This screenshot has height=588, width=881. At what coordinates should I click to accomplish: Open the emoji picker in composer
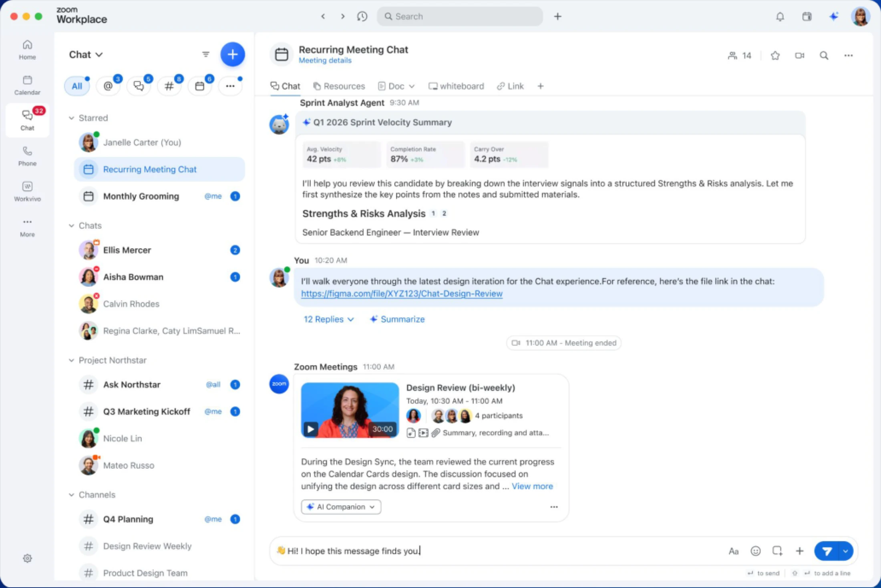755,551
